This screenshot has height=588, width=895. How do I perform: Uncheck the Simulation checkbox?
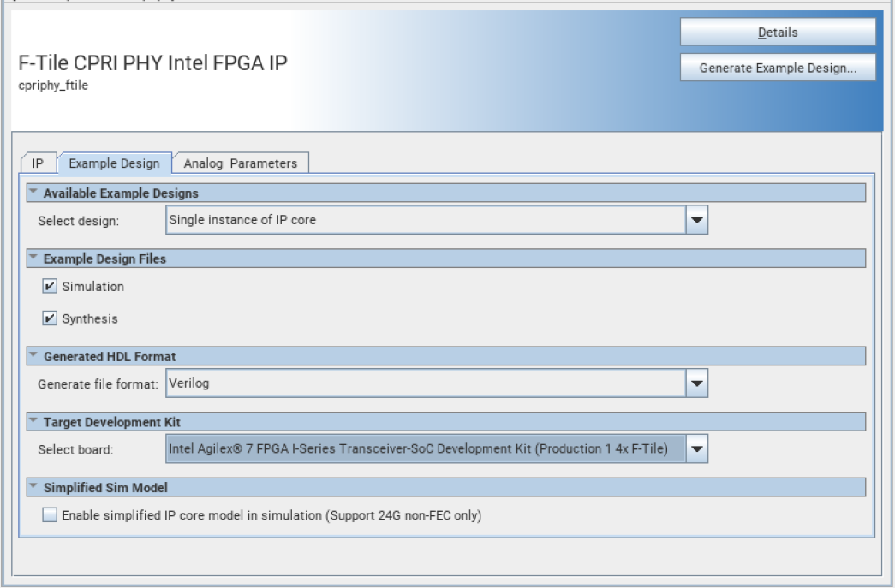click(51, 287)
